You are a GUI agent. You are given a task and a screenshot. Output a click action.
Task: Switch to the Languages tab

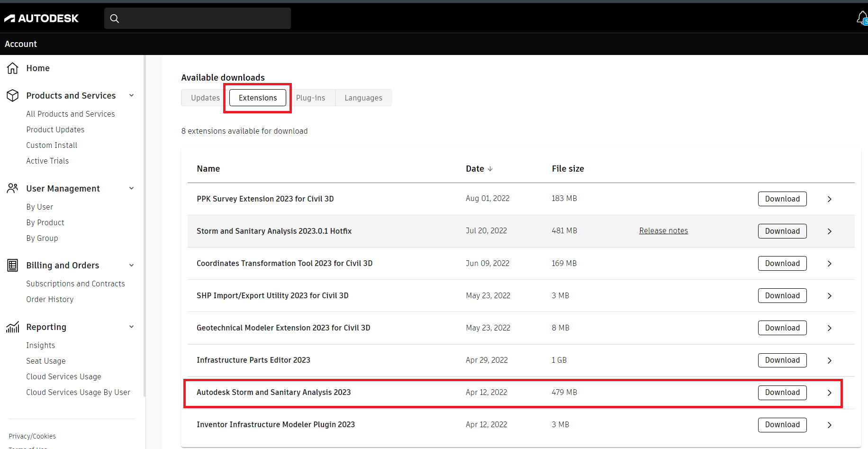click(363, 98)
